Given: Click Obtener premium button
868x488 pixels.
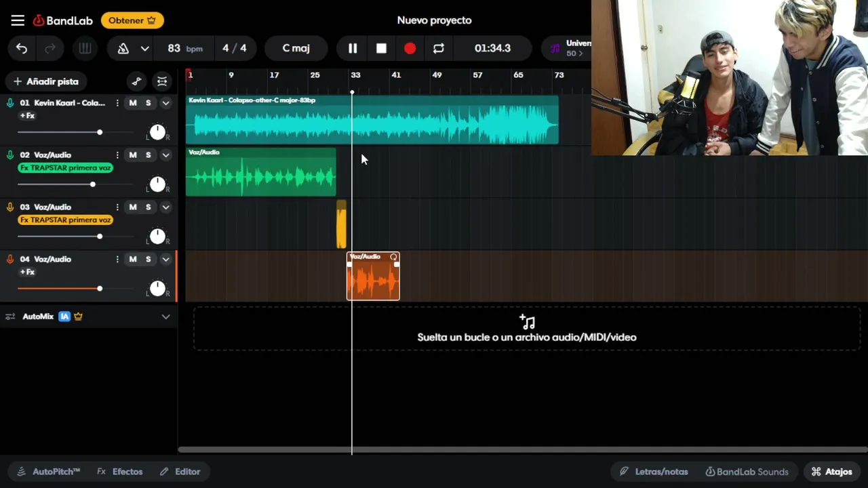Looking at the screenshot, I should [132, 20].
